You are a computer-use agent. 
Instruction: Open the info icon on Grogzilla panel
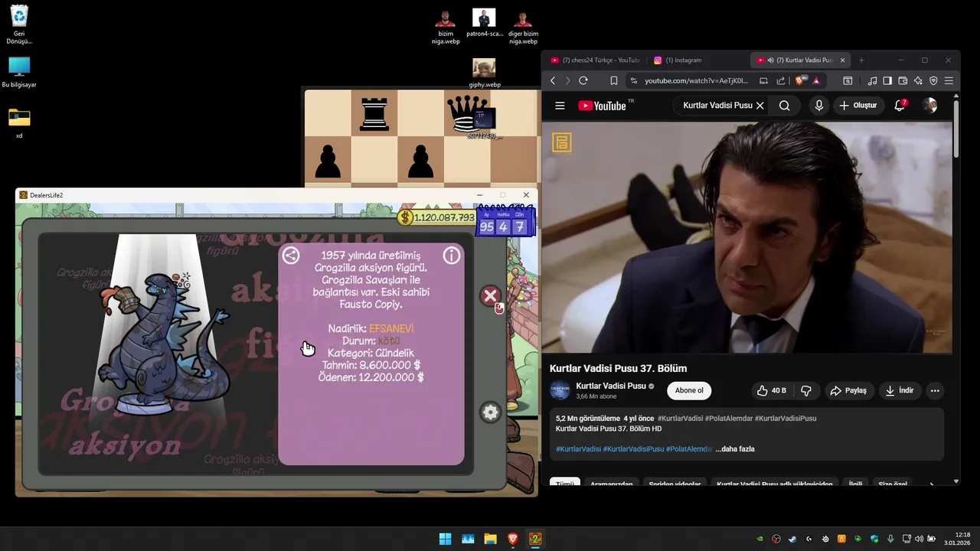452,256
